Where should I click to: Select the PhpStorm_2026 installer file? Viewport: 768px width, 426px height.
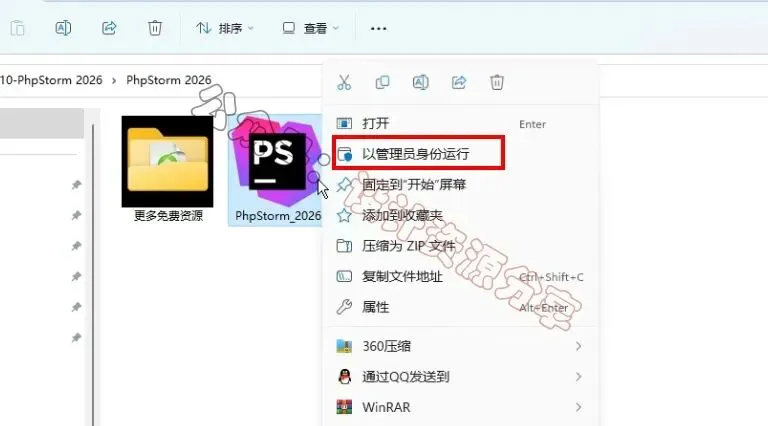(277, 169)
